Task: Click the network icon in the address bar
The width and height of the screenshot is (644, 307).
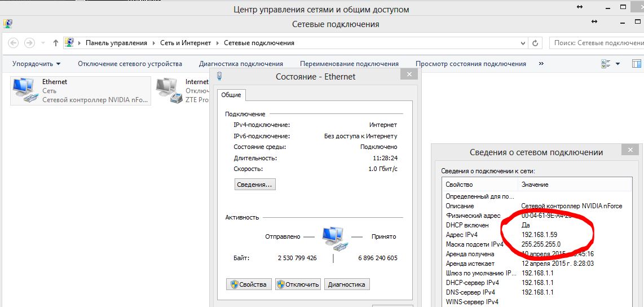Action: 69,43
